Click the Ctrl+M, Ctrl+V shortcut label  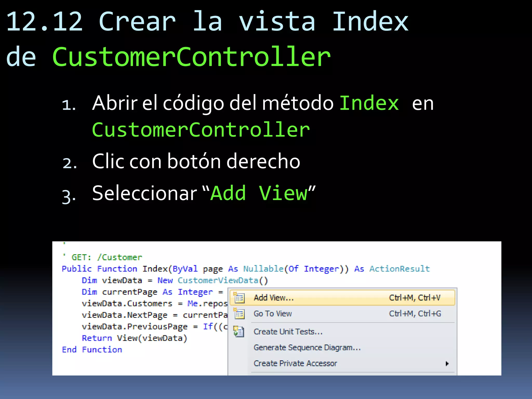(415, 298)
